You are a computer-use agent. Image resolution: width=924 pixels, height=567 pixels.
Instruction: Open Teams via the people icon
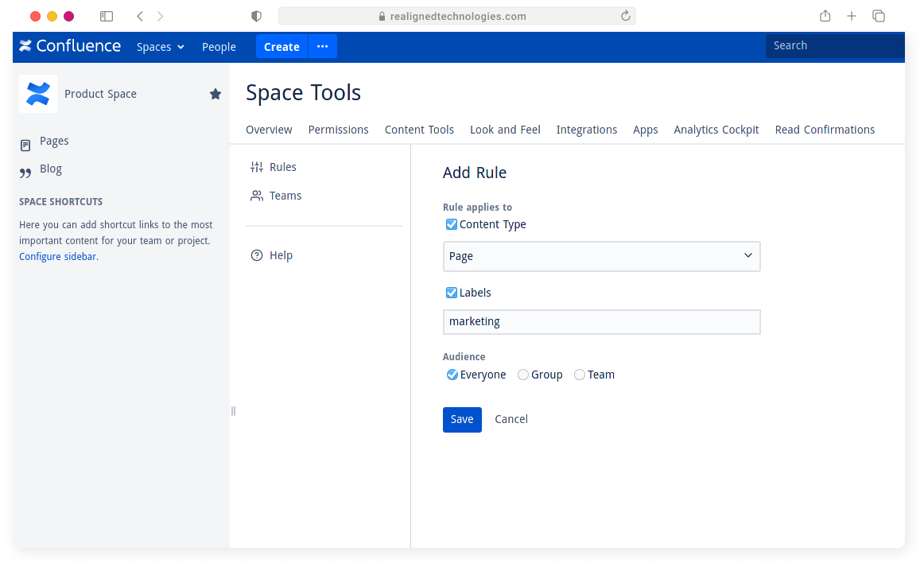pos(257,196)
